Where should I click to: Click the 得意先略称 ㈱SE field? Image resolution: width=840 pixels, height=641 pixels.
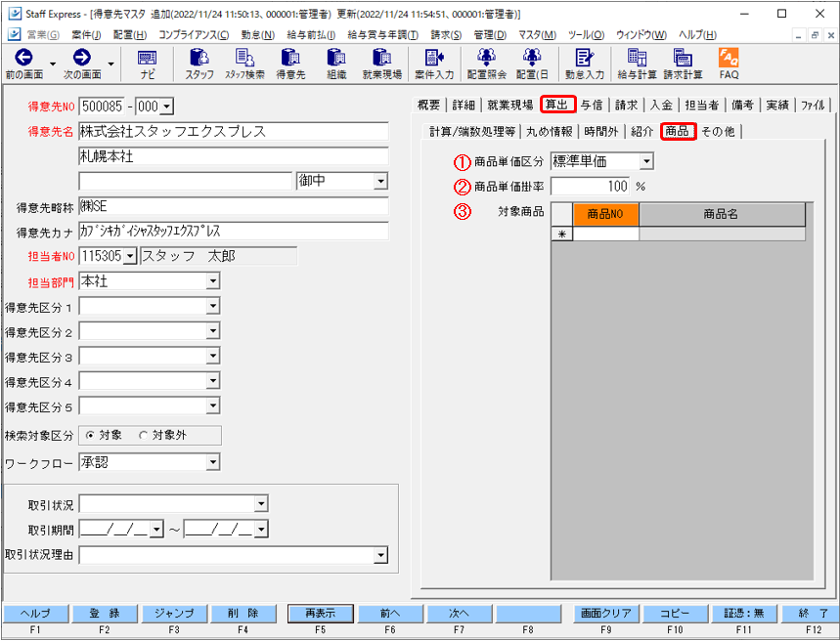point(234,206)
